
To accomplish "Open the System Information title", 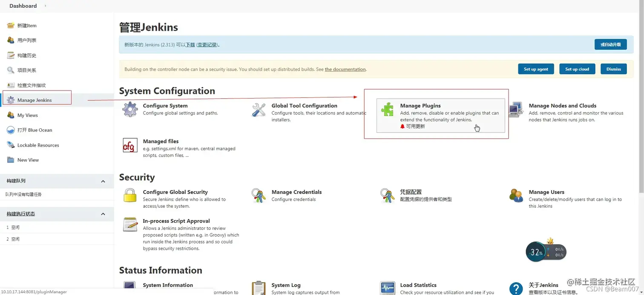I will [168, 285].
